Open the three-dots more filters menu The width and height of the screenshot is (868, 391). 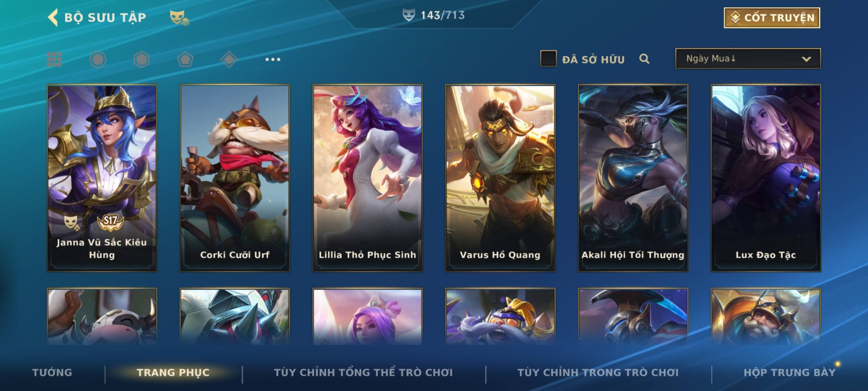tap(273, 59)
